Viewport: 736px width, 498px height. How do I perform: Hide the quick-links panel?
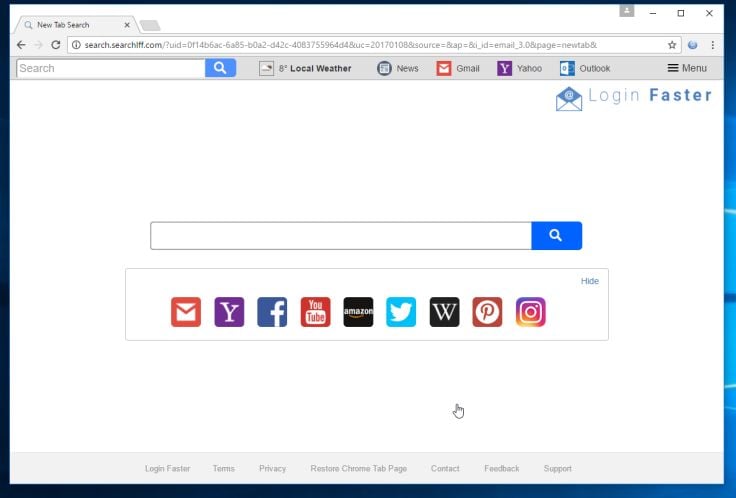click(590, 281)
